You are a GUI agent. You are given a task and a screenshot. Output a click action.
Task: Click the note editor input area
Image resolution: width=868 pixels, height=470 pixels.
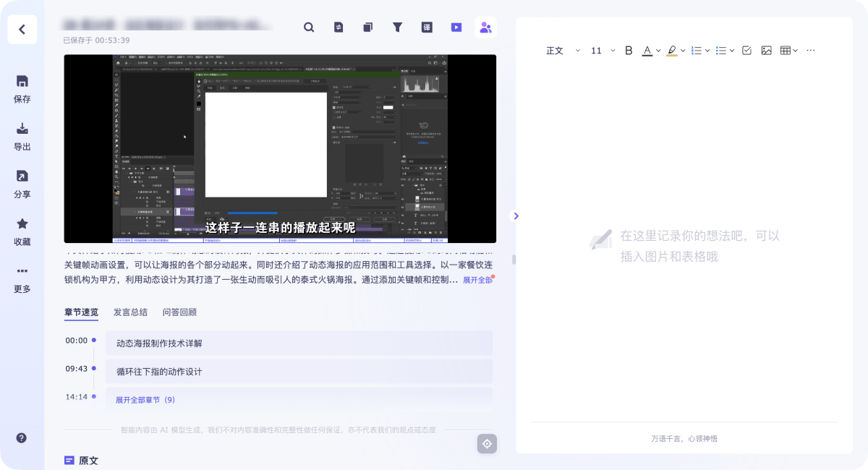684,246
